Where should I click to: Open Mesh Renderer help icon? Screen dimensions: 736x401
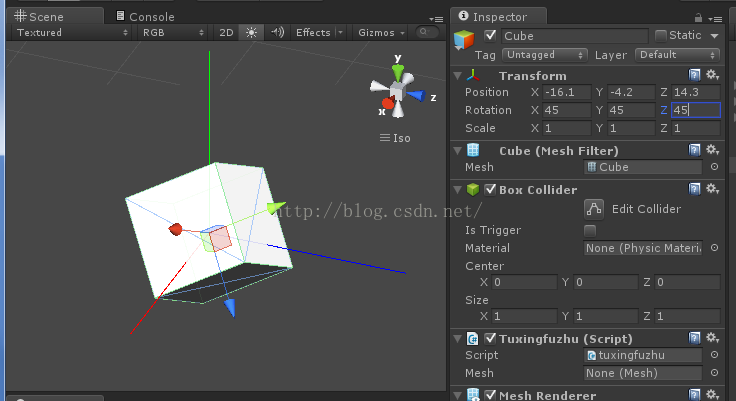(694, 394)
